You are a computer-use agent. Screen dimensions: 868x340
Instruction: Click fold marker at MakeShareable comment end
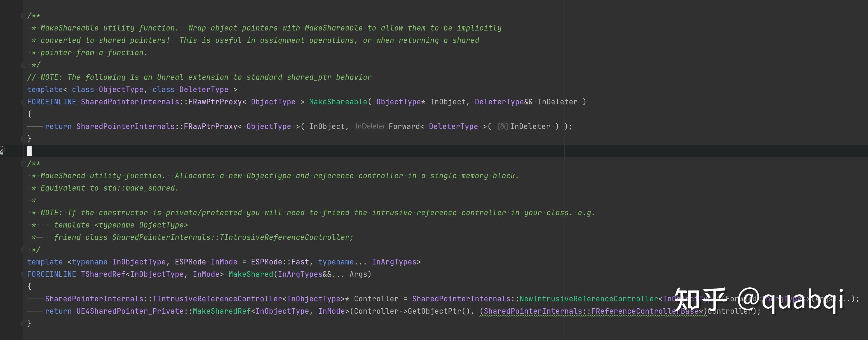tap(23, 65)
